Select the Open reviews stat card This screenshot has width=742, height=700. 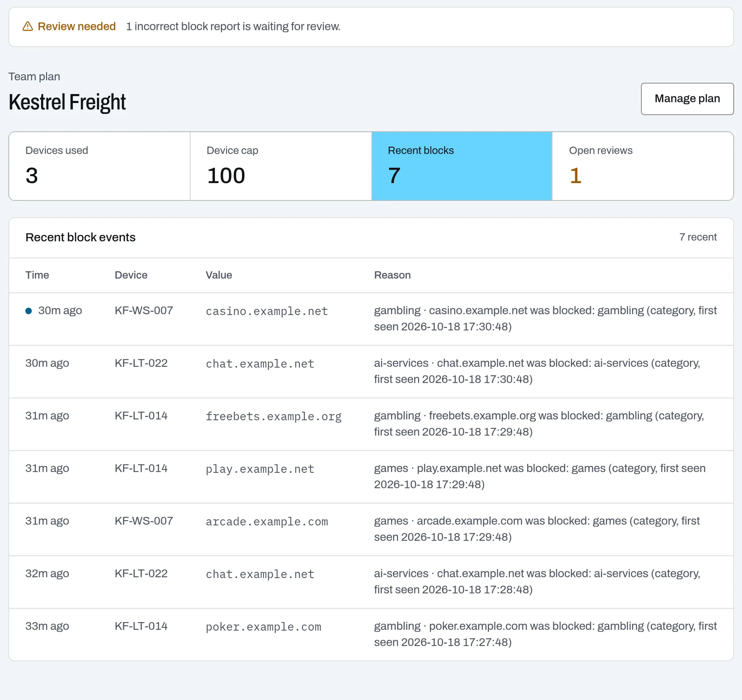pyautogui.click(x=643, y=166)
